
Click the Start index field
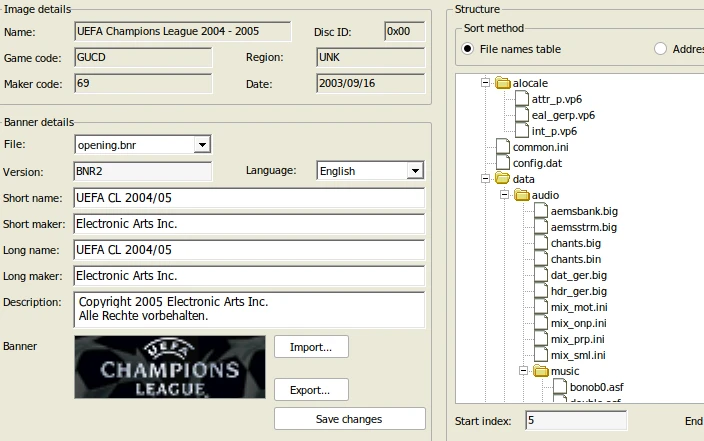click(x=576, y=420)
